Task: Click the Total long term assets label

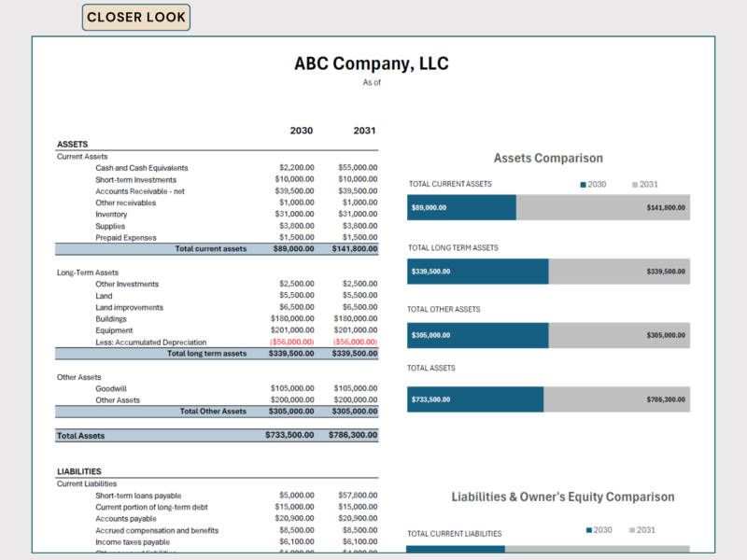Action: tap(206, 354)
